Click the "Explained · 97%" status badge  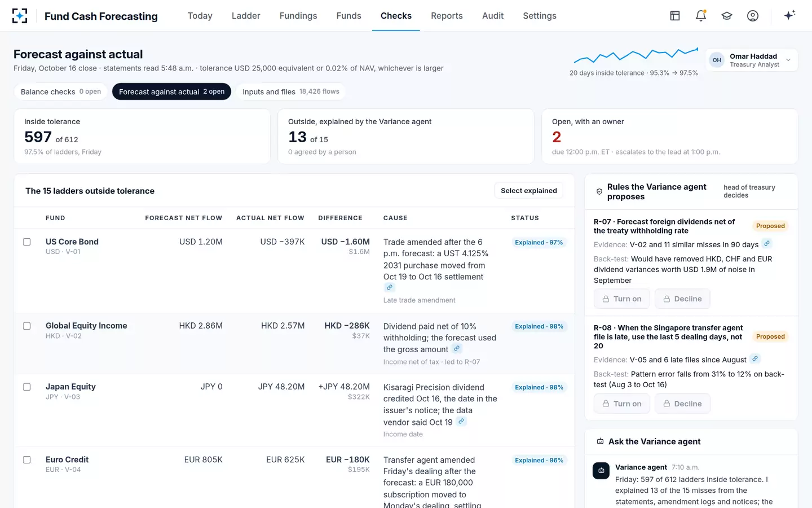[539, 243]
